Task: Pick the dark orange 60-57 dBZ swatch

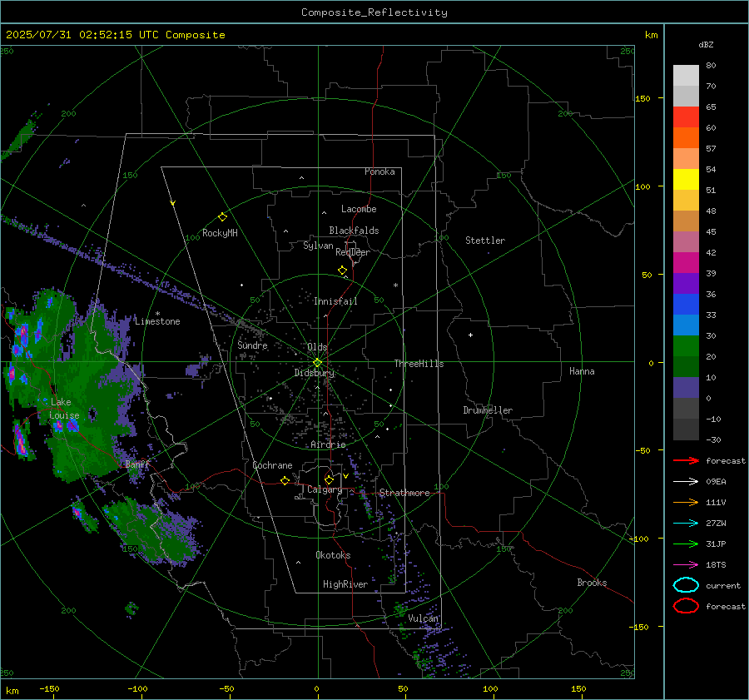Action: pos(686,138)
